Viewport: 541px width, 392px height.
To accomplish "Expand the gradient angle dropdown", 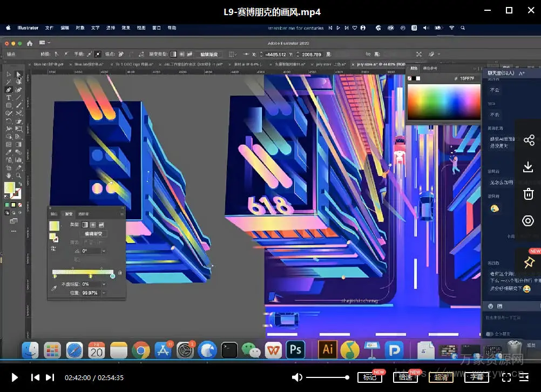I will point(104,251).
